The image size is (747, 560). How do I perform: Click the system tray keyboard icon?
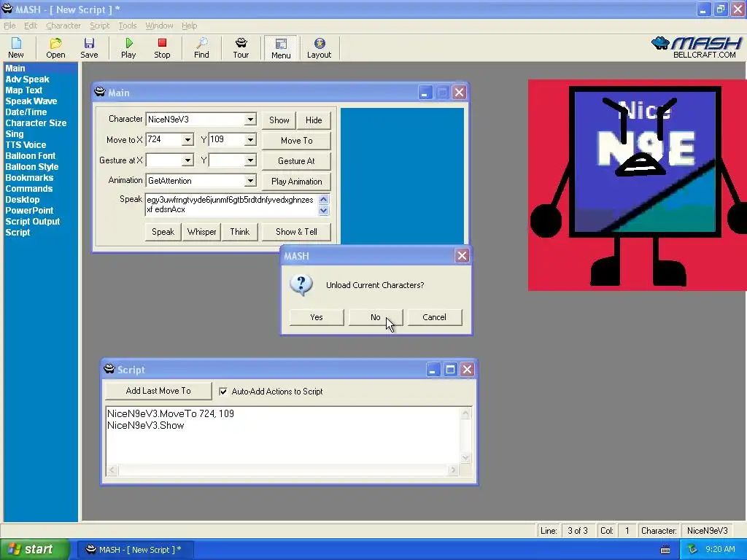[x=665, y=550]
